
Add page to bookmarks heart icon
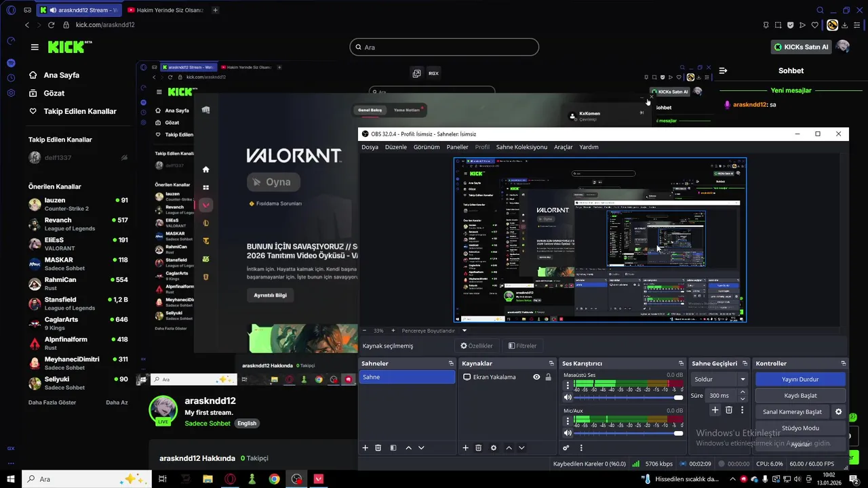(x=814, y=25)
